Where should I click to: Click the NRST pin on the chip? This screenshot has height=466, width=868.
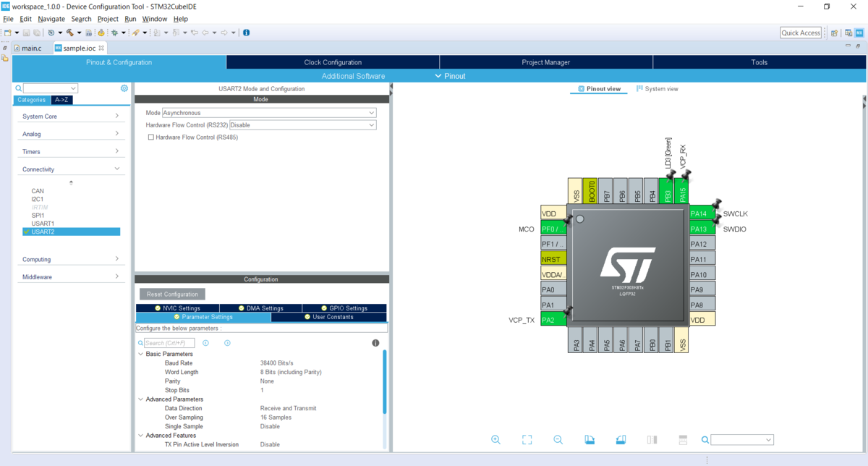[553, 259]
